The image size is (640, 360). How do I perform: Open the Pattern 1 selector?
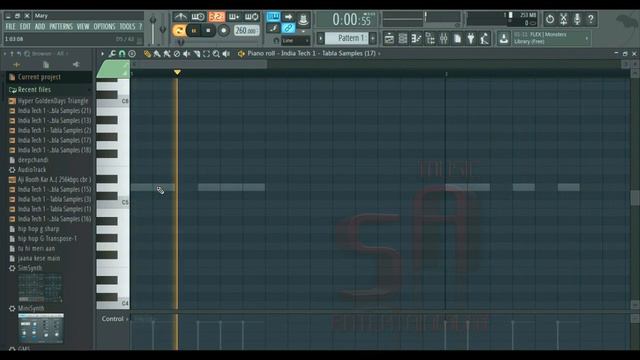click(x=347, y=38)
